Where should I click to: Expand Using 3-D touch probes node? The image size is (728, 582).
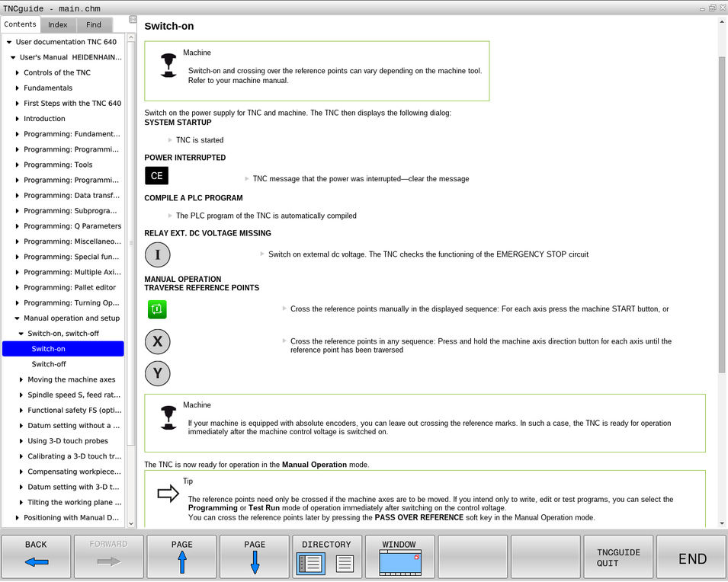click(21, 441)
